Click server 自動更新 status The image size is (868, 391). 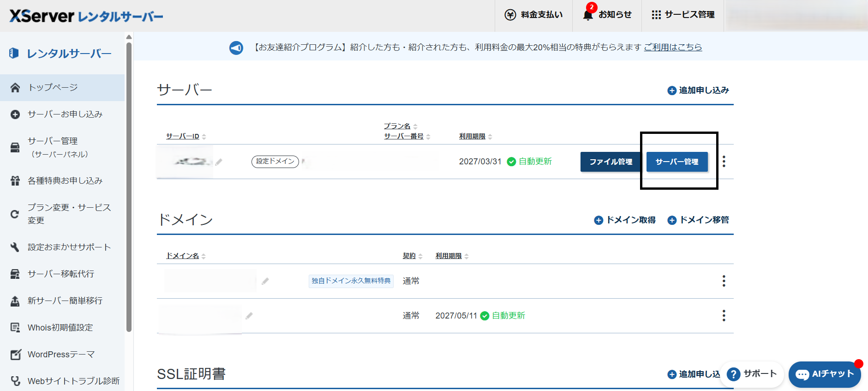[529, 162]
